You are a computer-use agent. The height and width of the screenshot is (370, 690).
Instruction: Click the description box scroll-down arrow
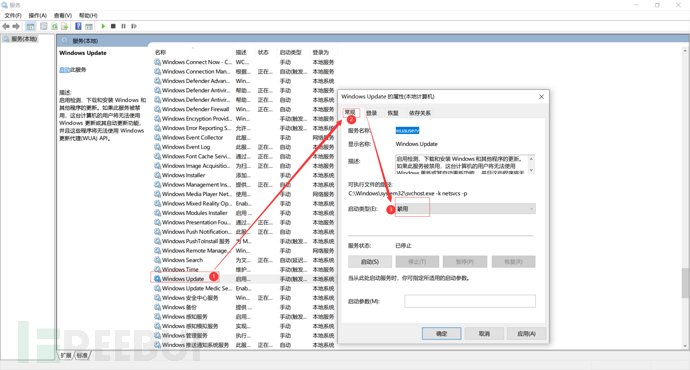(531, 170)
